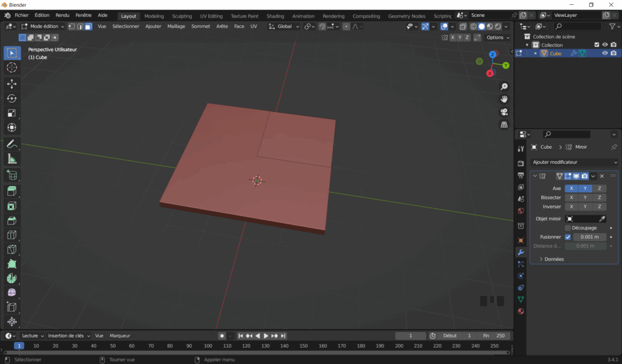
Task: Open the Object Data mesh properties tab
Action: (521, 300)
